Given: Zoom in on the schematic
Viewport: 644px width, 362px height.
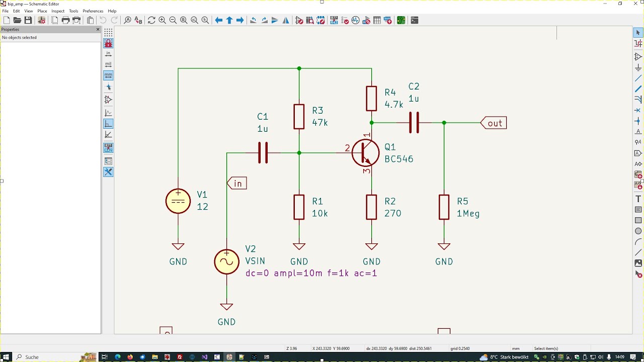Looking at the screenshot, I should coord(162,20).
